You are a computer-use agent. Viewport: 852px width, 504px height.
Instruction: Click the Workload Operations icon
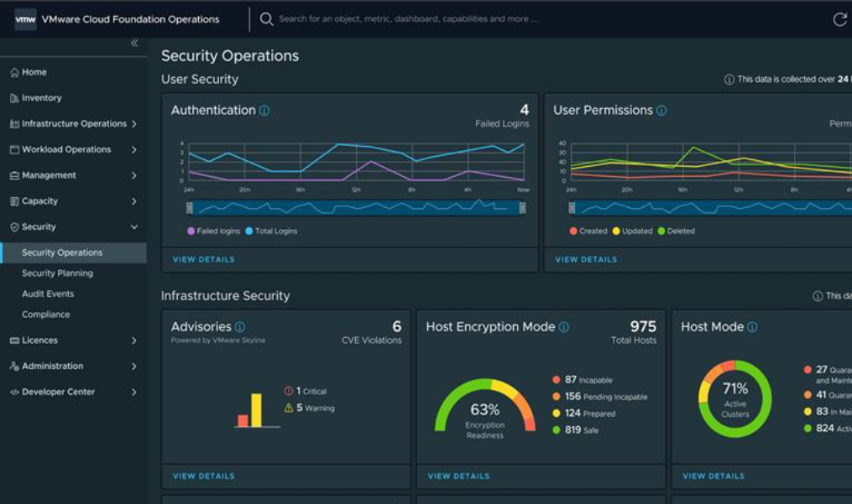coord(14,149)
